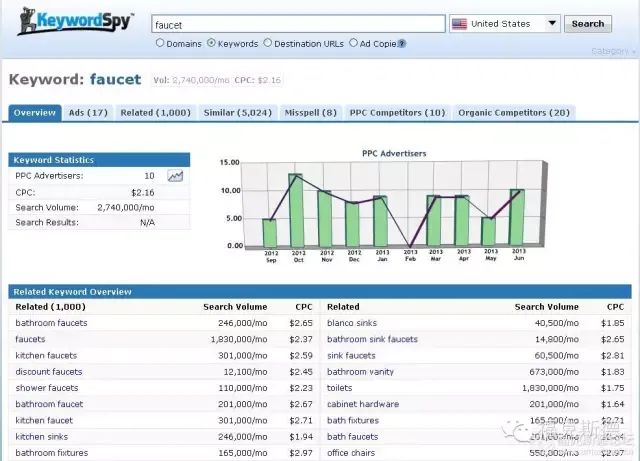
Task: Open the Organic Competitors (20) tab
Action: click(x=514, y=113)
